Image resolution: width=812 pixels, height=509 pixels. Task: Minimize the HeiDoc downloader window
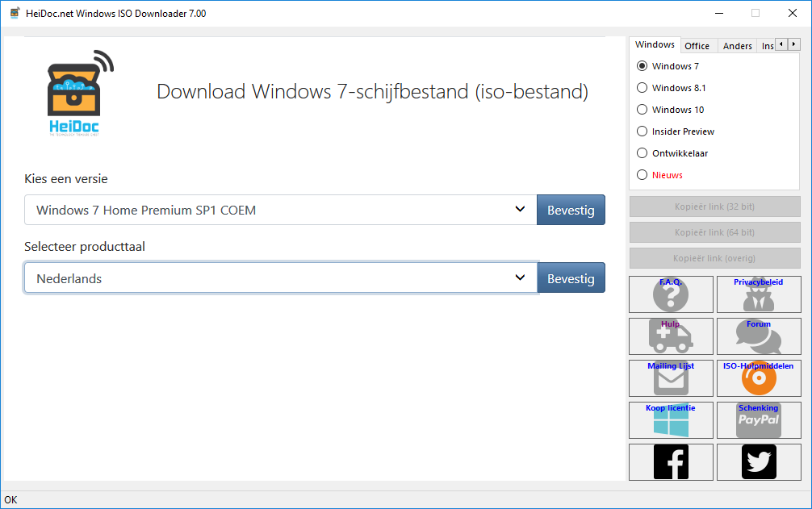point(719,13)
